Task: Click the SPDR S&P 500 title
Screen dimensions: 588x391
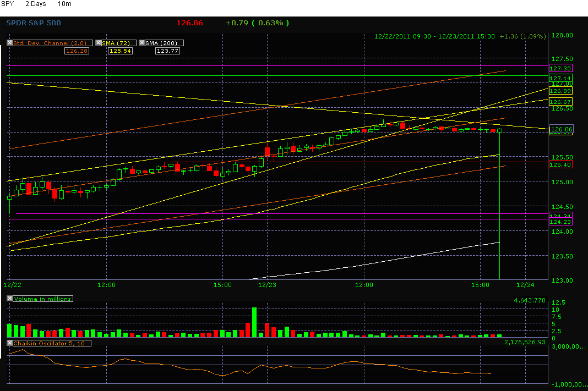Action: 34,23
